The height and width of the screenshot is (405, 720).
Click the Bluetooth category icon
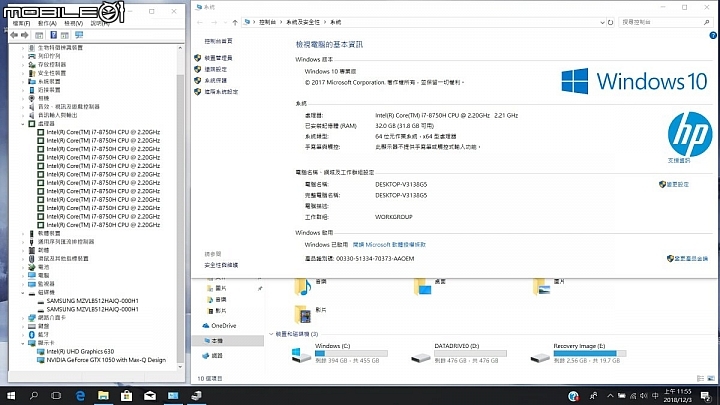click(x=32, y=334)
